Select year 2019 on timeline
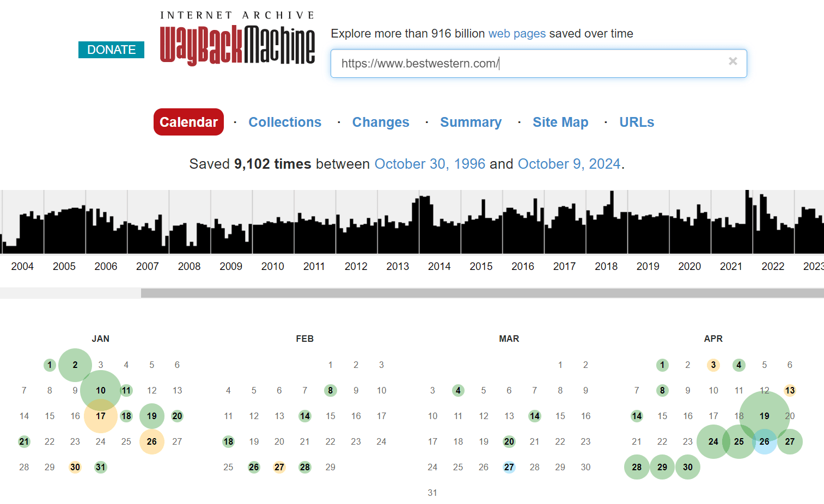The height and width of the screenshot is (504, 824). click(x=648, y=266)
